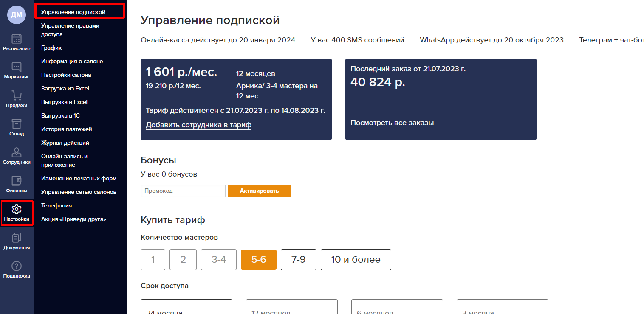Screen dimensions: 644x314
Task: Open Выгрузка в 1С
Action: 60,115
